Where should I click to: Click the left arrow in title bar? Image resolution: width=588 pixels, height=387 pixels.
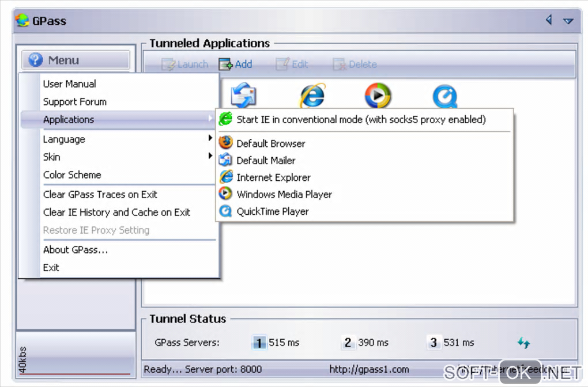click(549, 20)
